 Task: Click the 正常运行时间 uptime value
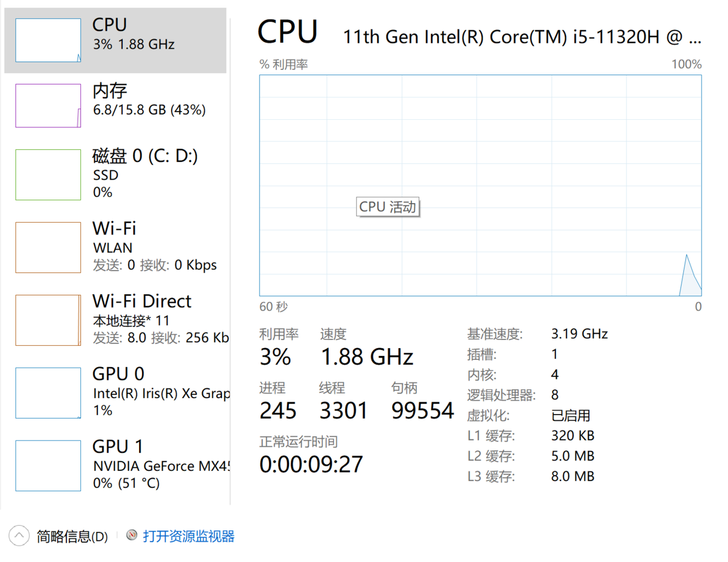point(311,465)
